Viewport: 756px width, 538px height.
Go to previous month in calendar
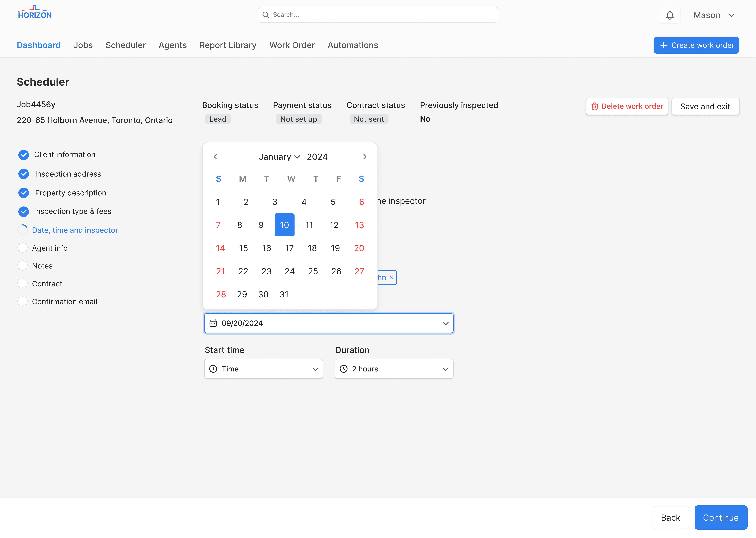coord(215,157)
